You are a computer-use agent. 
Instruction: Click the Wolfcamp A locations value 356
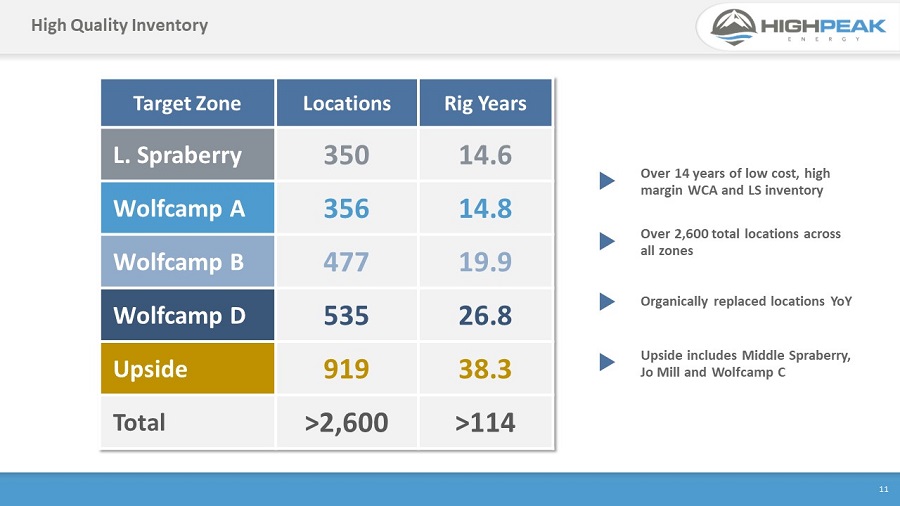(347, 208)
